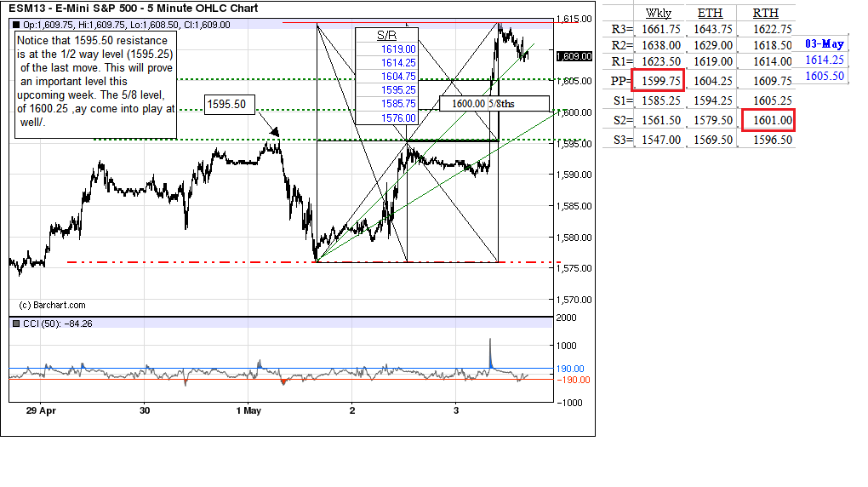Screen dimensions: 868x487
Task: Click the current price tag 1,609.00 on axis
Action: coord(574,56)
